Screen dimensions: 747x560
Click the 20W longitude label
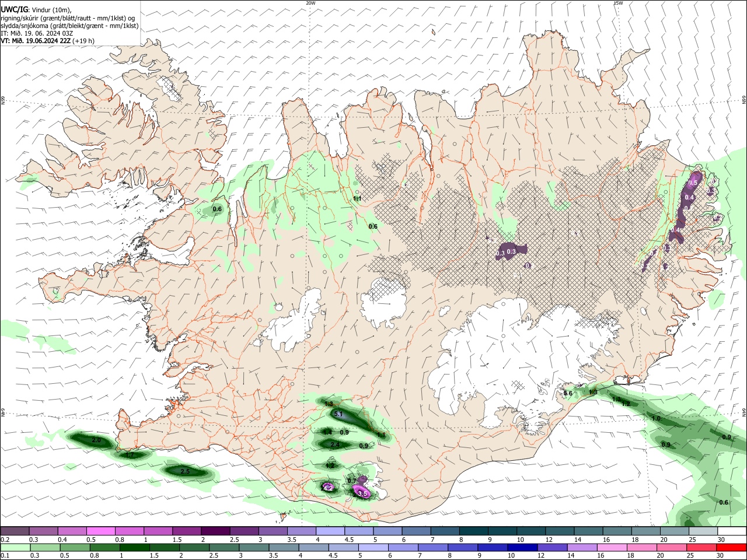311,3
